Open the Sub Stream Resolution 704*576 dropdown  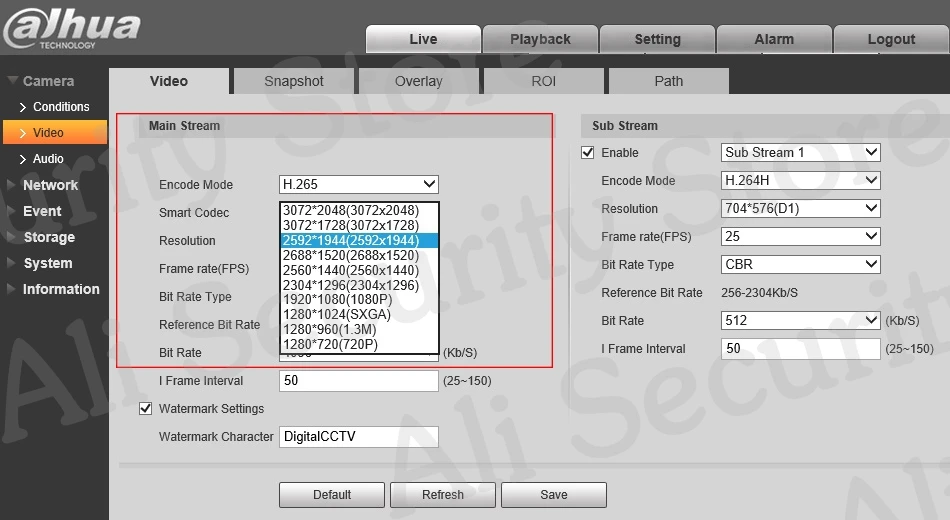tap(800, 208)
